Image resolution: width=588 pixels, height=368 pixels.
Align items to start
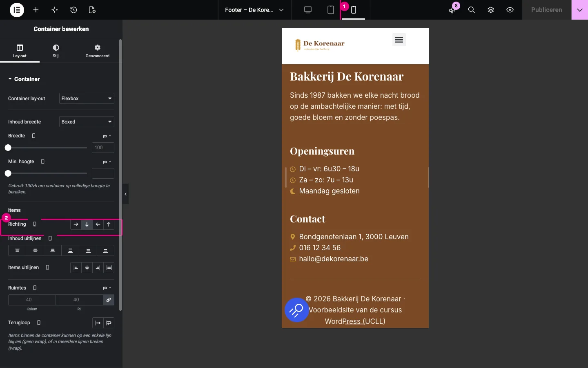coord(76,268)
